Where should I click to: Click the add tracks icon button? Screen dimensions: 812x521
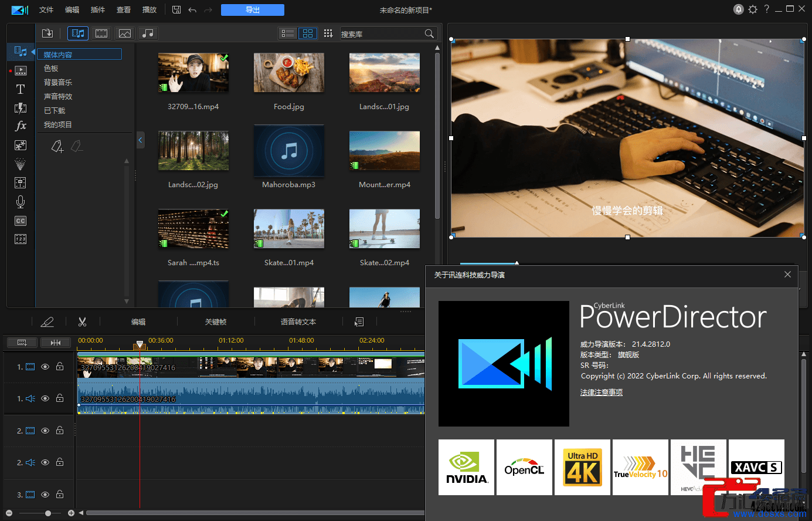click(x=22, y=342)
